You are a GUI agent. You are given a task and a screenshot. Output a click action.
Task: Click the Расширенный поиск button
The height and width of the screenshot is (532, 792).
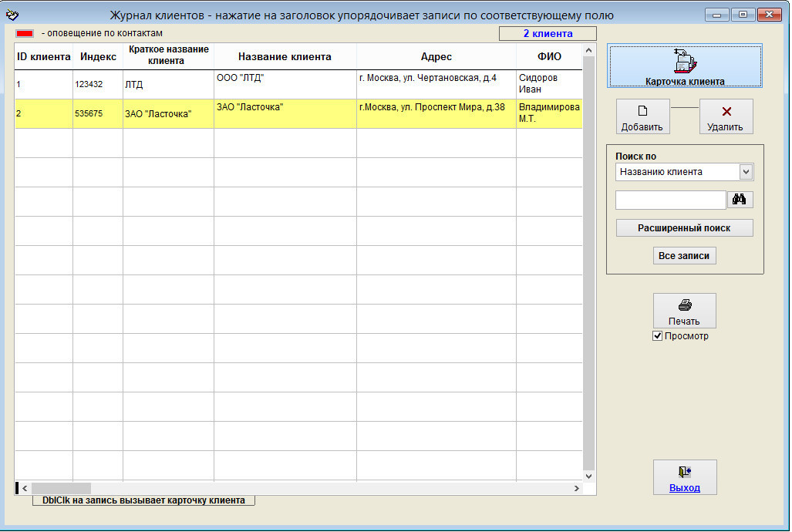click(684, 228)
